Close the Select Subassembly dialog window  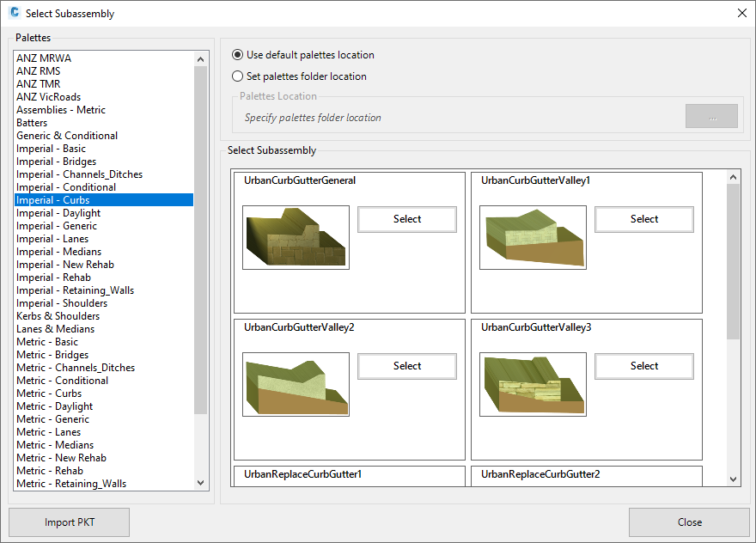point(742,13)
